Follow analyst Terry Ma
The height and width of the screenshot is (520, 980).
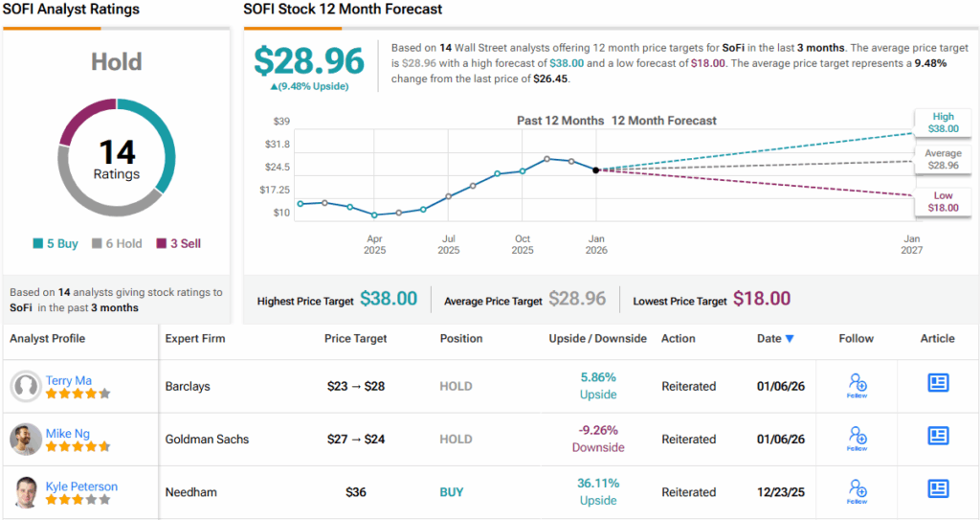[x=857, y=385]
